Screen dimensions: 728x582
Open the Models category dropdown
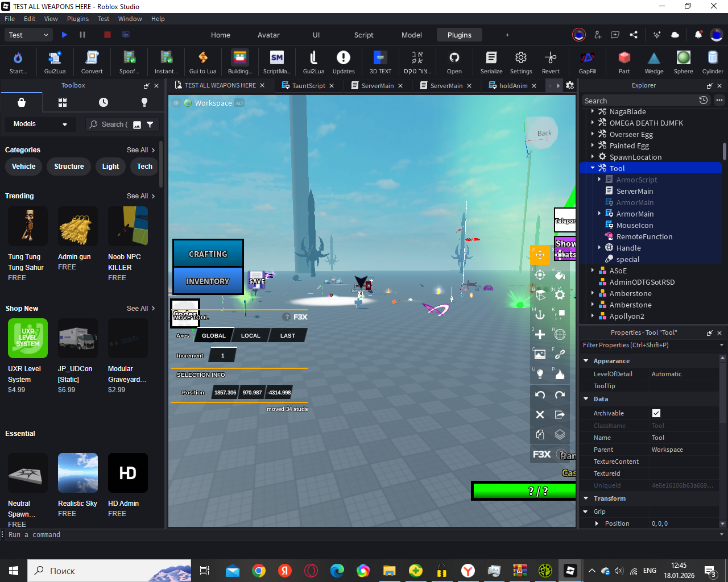pyautogui.click(x=40, y=124)
